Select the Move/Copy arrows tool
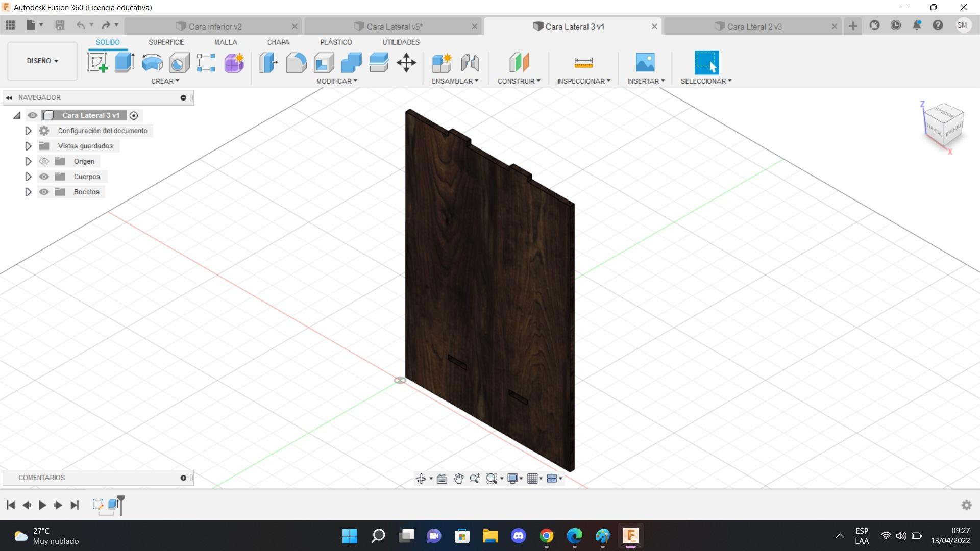This screenshot has width=980, height=551. (x=406, y=63)
